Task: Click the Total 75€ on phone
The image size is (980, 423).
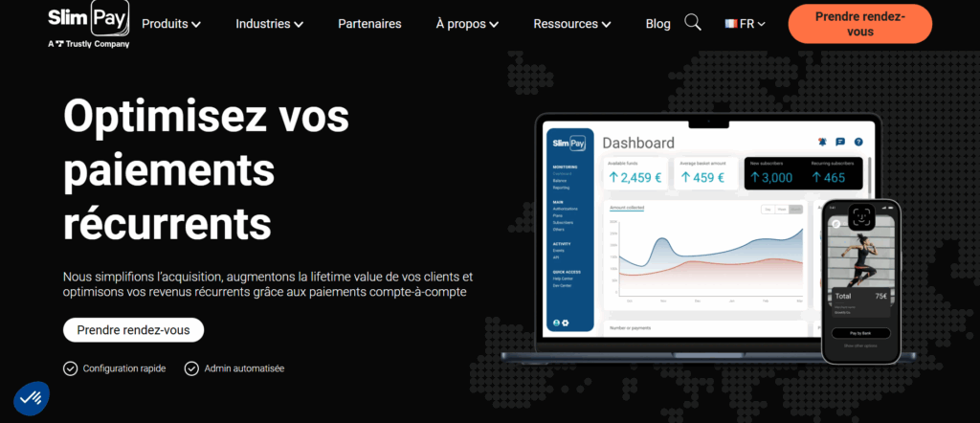Action: coord(860,296)
